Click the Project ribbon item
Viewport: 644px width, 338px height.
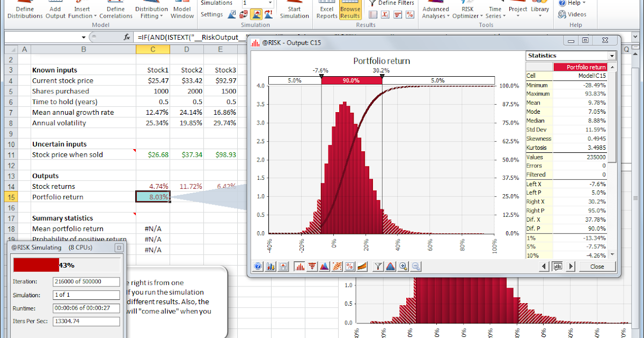click(x=518, y=9)
